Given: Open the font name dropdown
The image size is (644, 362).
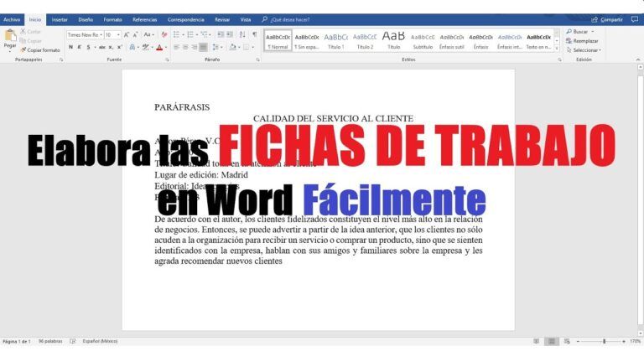Looking at the screenshot, I should point(99,34).
